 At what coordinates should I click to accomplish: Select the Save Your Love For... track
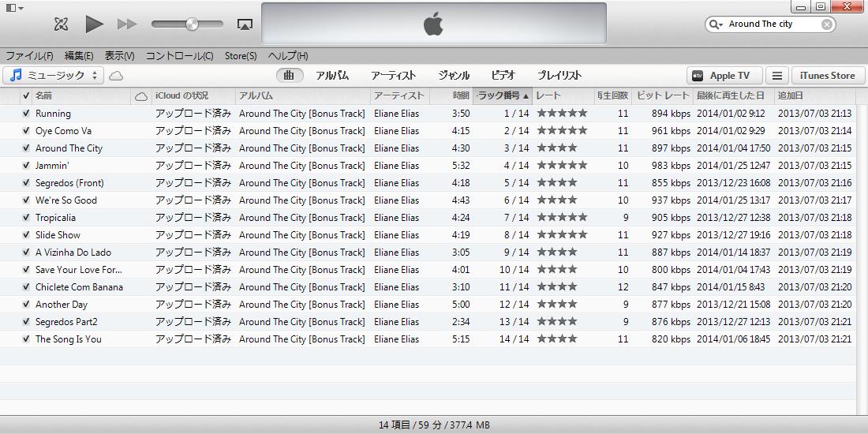point(79,270)
